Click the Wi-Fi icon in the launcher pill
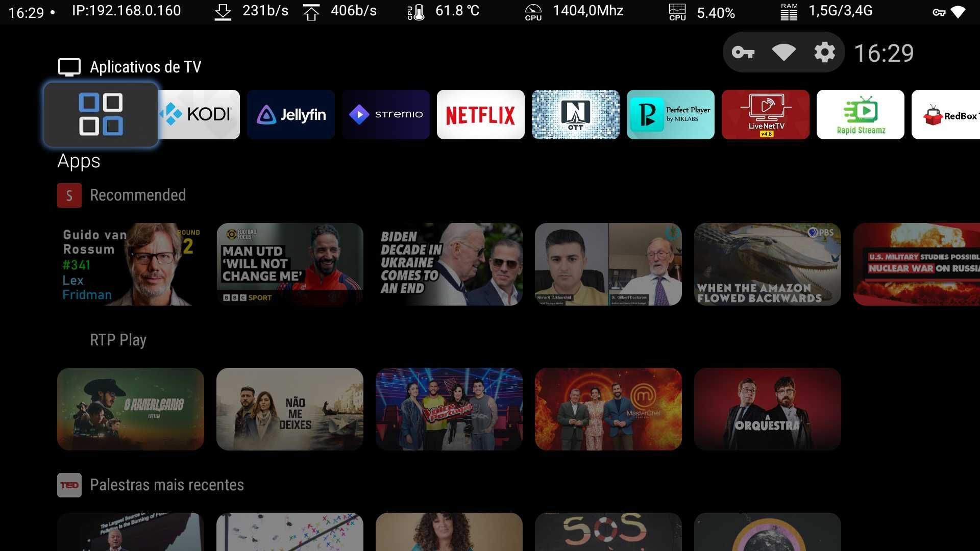980x551 pixels. click(783, 52)
